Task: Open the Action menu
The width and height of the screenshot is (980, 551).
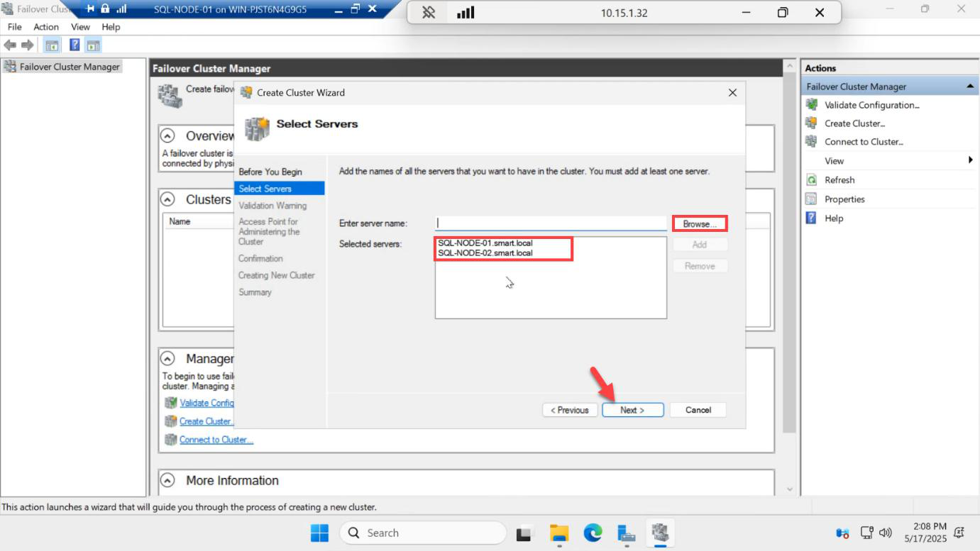Action: pos(46,27)
